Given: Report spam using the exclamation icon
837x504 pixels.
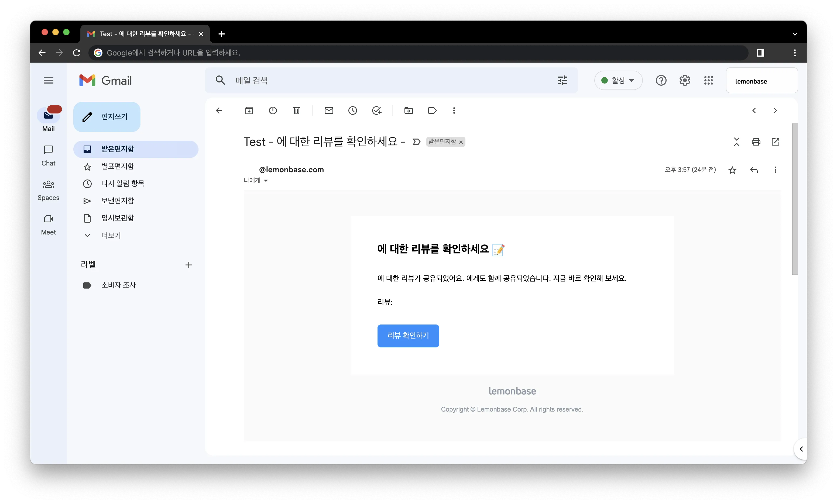Looking at the screenshot, I should click(x=273, y=111).
